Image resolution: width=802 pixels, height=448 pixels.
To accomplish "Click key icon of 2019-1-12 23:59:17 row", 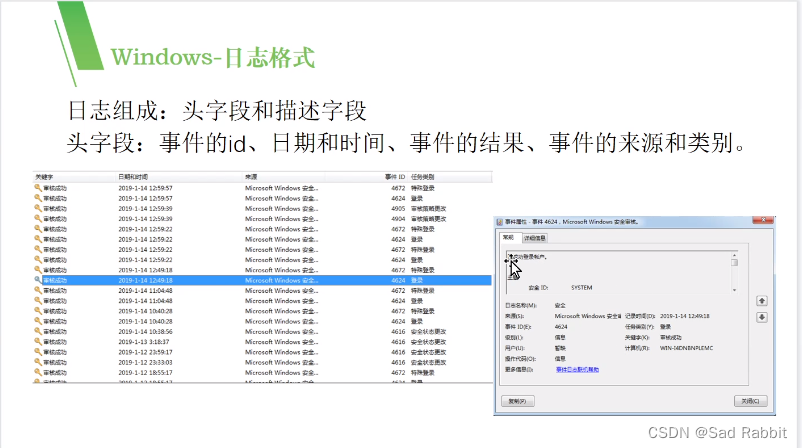I will 38,351.
